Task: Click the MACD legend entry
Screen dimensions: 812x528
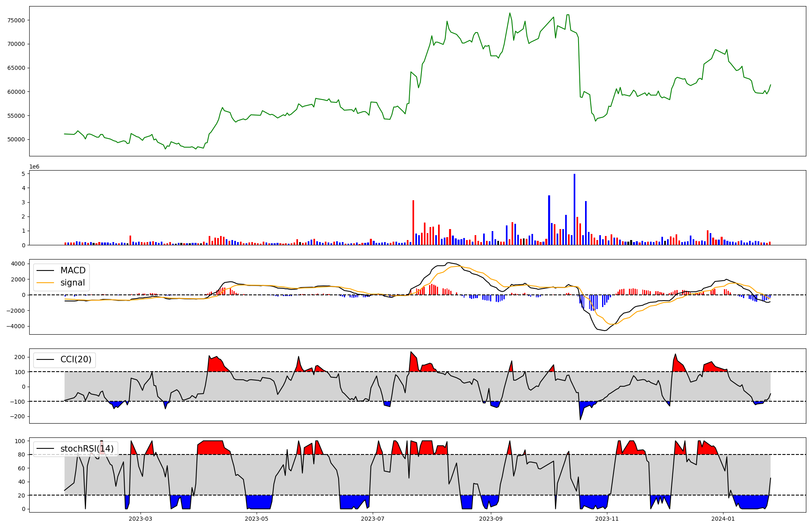Action: coord(73,270)
